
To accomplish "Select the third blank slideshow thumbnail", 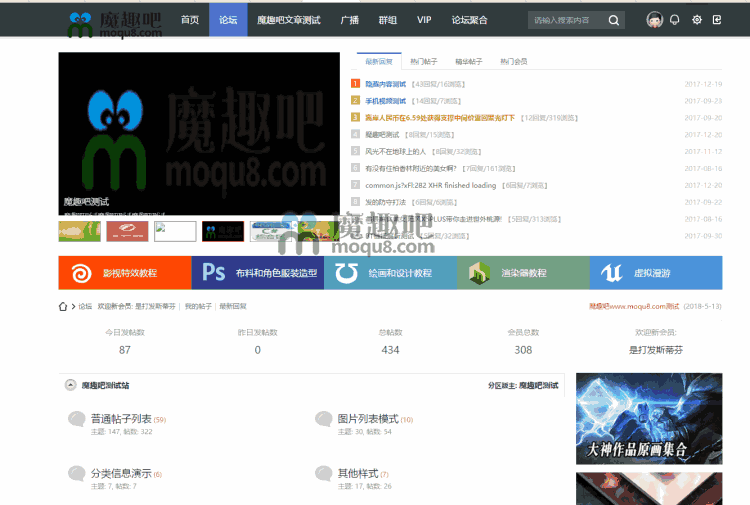I will 175,231.
